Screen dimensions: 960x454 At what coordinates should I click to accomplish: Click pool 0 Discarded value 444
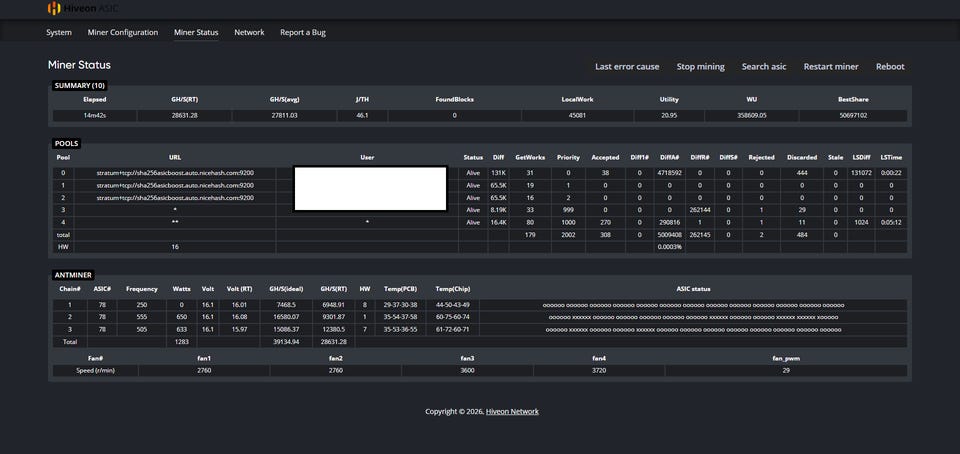pos(801,173)
